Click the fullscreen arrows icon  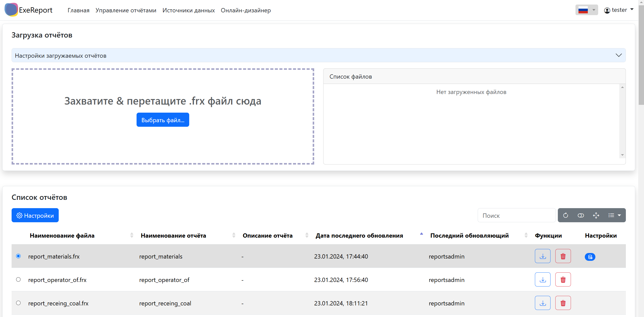(x=596, y=215)
